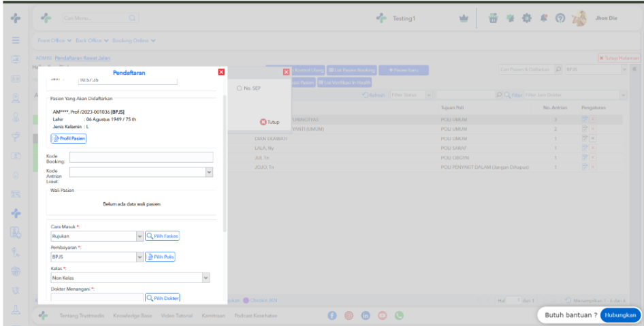Screen dimensions: 644x326
Task: Click the Pilih Polis button
Action: click(x=160, y=257)
